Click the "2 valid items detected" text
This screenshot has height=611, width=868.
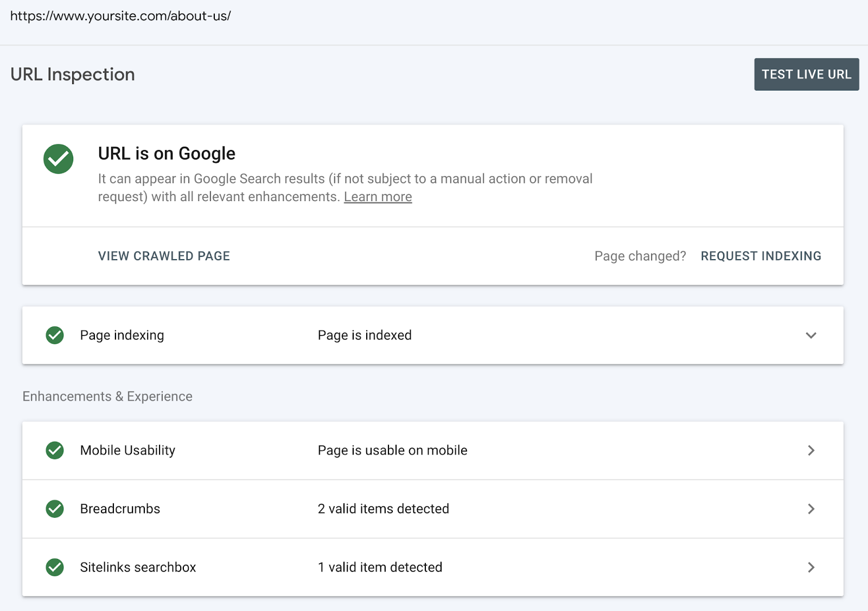pos(384,509)
